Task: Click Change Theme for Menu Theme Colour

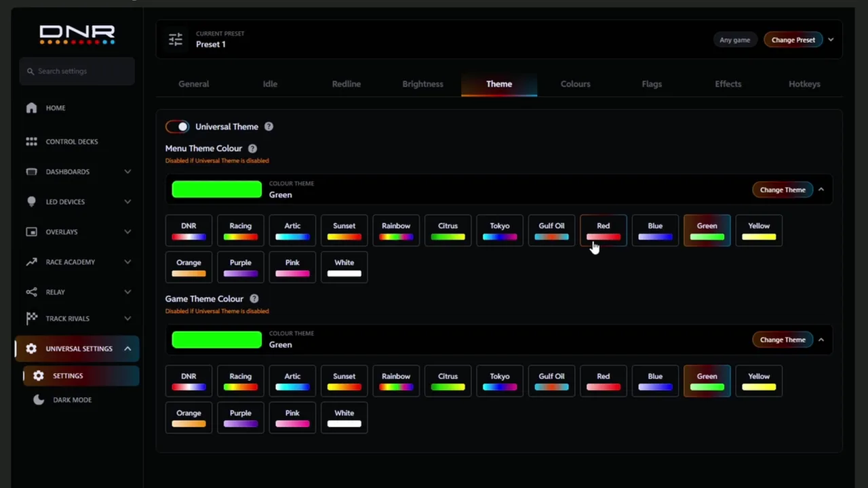Action: click(x=783, y=190)
